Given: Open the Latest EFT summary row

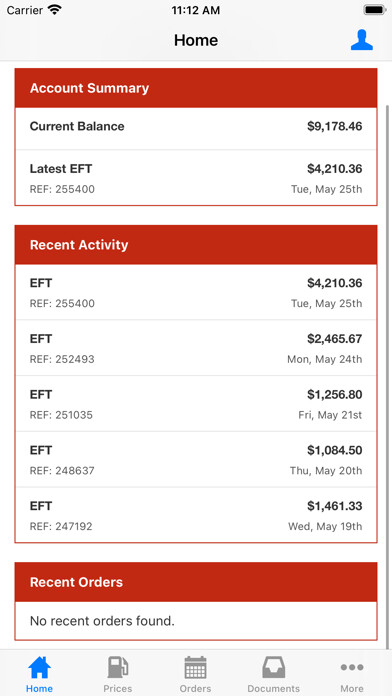Looking at the screenshot, I should point(196,178).
